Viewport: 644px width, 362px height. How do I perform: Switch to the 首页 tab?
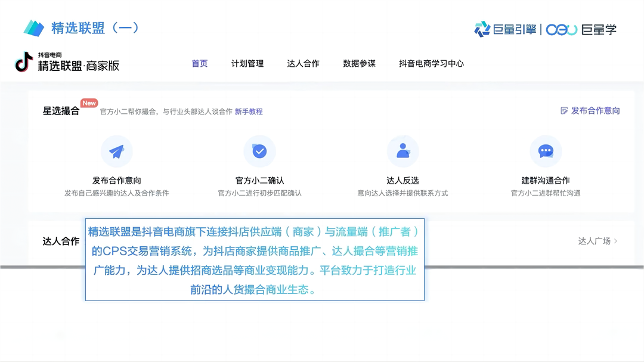(199, 63)
